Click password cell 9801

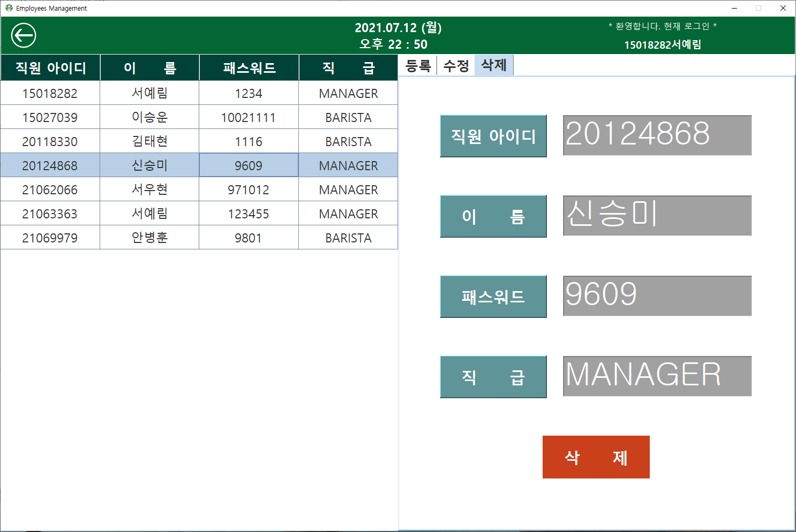(x=249, y=238)
